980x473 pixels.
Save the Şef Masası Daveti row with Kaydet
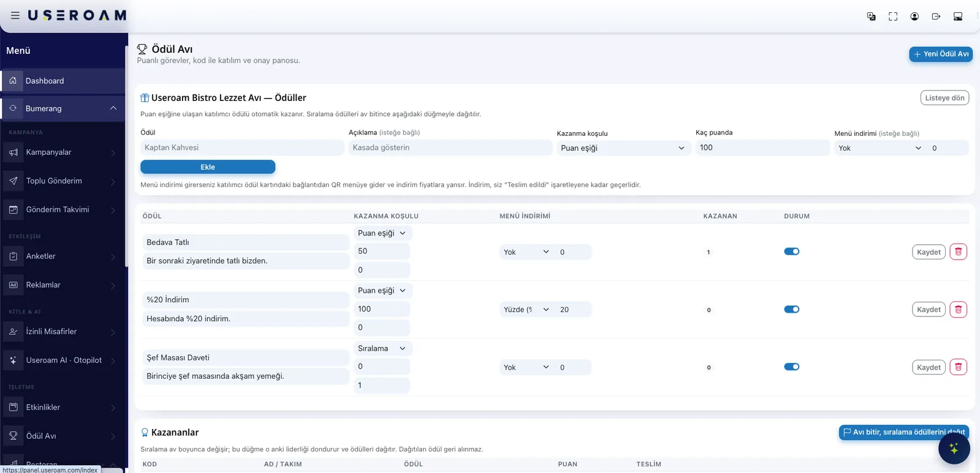[x=929, y=368]
